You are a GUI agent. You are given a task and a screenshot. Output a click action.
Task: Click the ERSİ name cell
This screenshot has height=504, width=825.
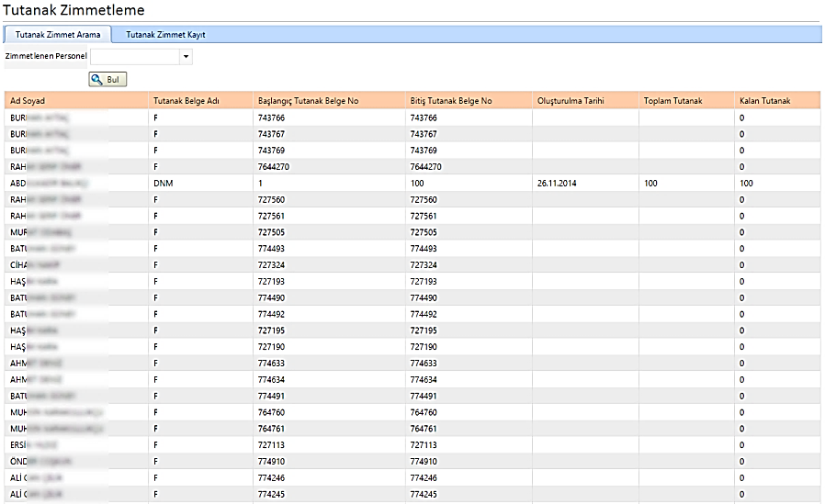76,444
